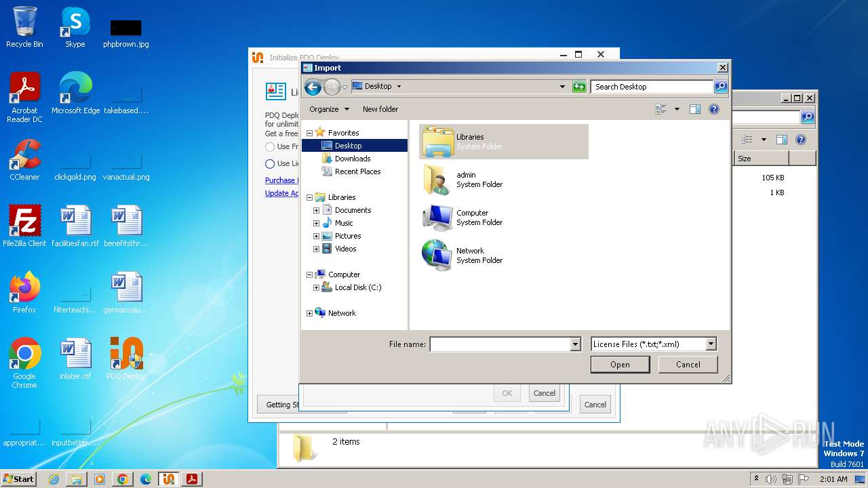
Task: Click the forward navigation arrow in Import dialog
Action: (332, 87)
